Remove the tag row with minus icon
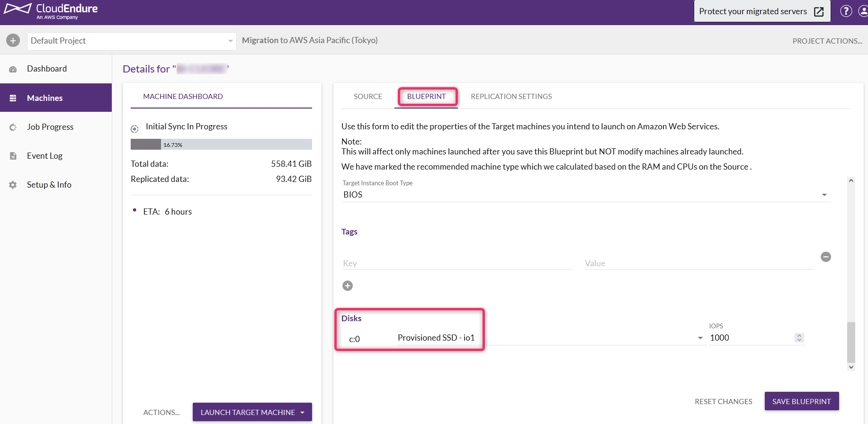 (x=826, y=257)
